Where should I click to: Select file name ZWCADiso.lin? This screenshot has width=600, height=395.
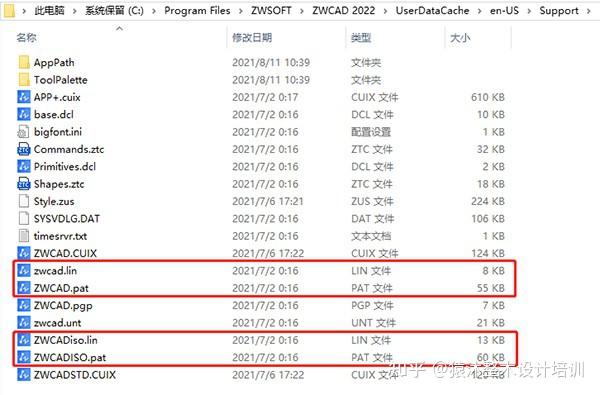pos(65,340)
